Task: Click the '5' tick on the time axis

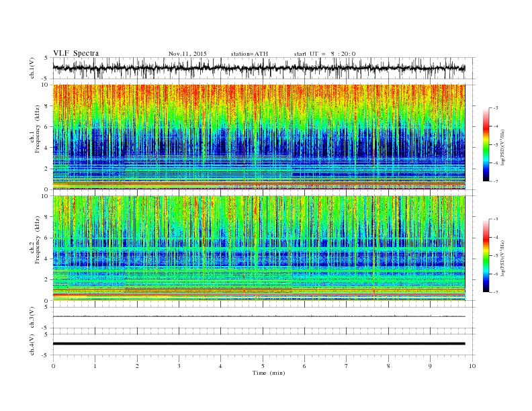Action: tap(263, 366)
